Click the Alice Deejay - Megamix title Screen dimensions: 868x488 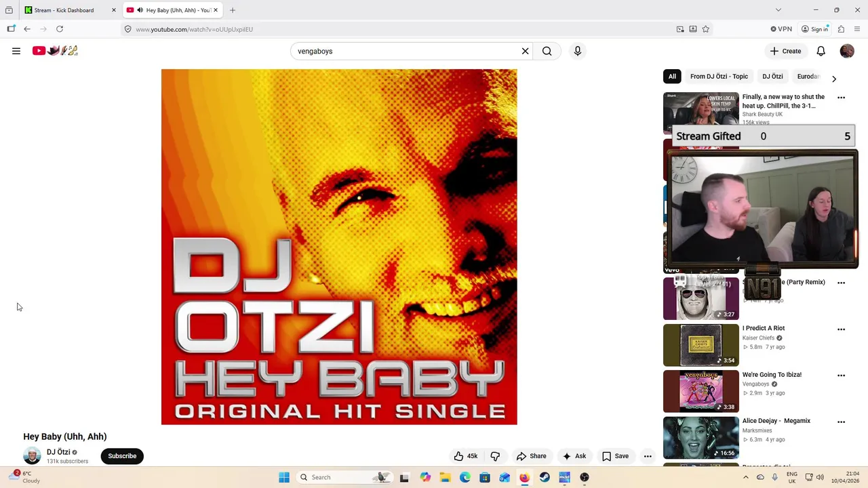coord(776,421)
